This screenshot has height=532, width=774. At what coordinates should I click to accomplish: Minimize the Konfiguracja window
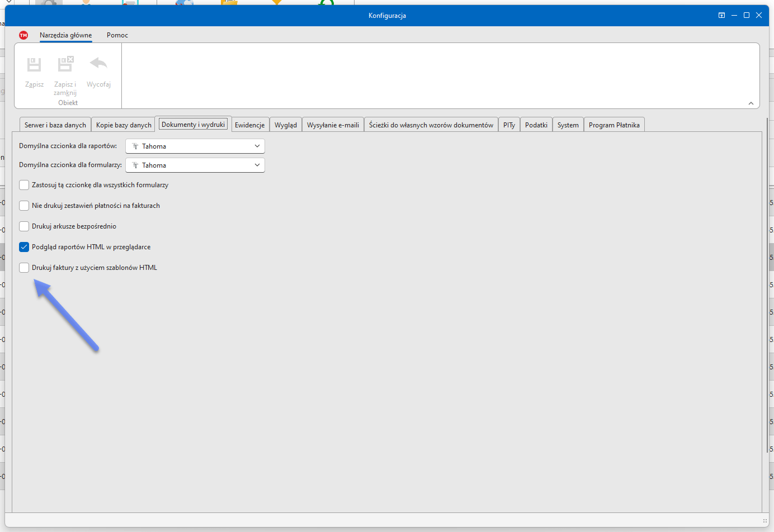734,16
